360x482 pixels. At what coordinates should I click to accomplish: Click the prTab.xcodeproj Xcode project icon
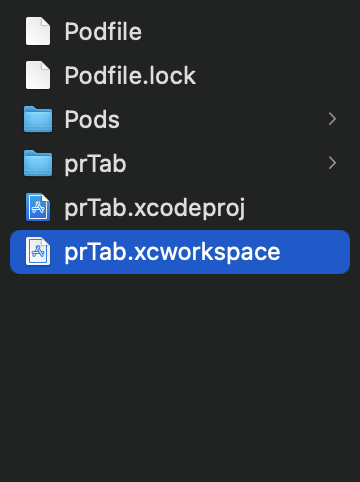pyautogui.click(x=38, y=207)
